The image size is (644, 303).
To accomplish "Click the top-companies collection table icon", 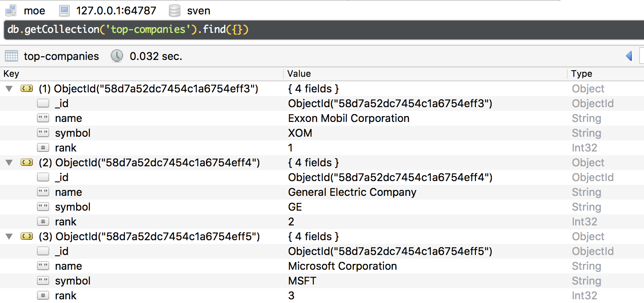I will pyautogui.click(x=11, y=56).
